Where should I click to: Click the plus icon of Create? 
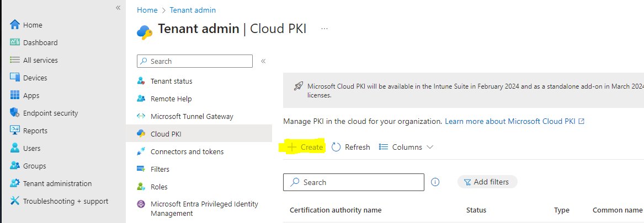pyautogui.click(x=291, y=147)
